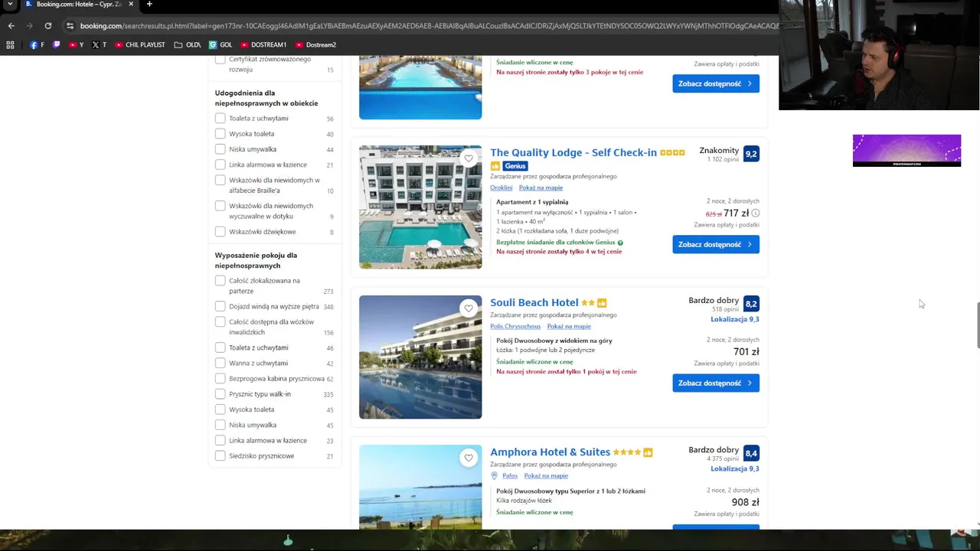Click 'Pokój Dwuosobowy z widokiem na góry'
Screen dimensions: 980x551
click(x=554, y=341)
